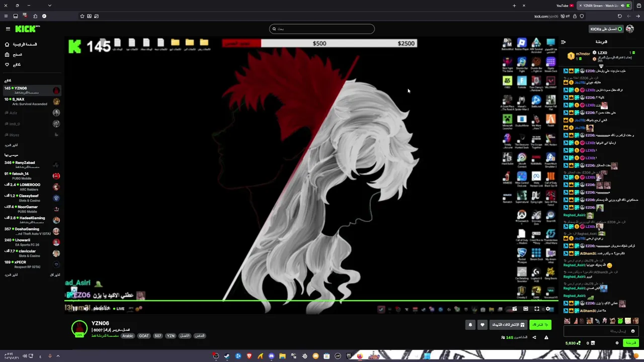Open browser application menu icon
The width and height of the screenshot is (644, 362).
[6, 16]
